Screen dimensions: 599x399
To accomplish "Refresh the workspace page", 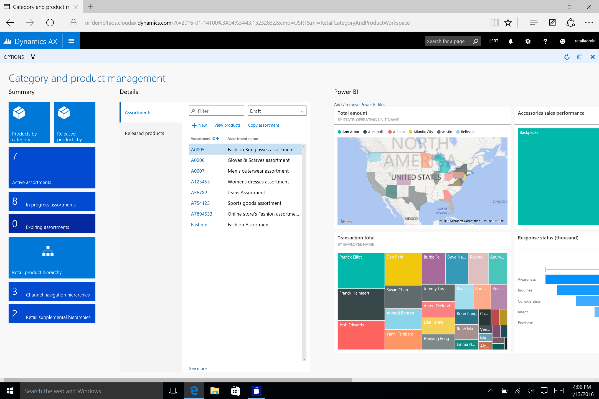I will pos(567,57).
